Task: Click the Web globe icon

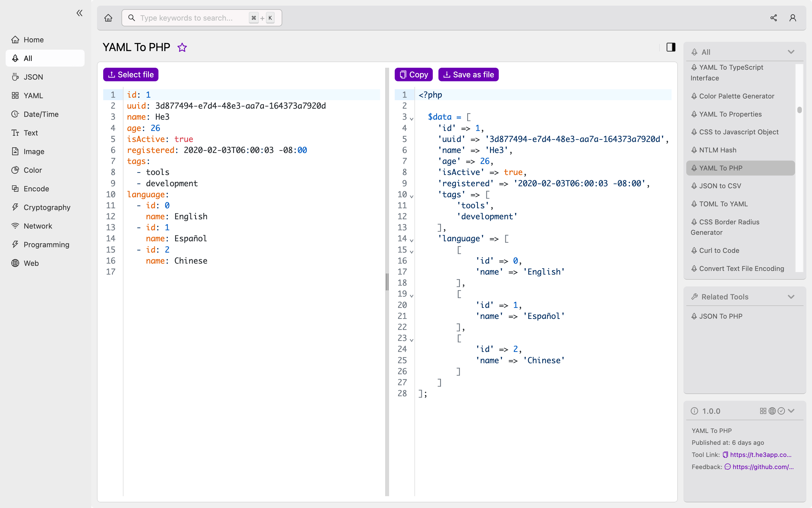Action: (x=15, y=263)
